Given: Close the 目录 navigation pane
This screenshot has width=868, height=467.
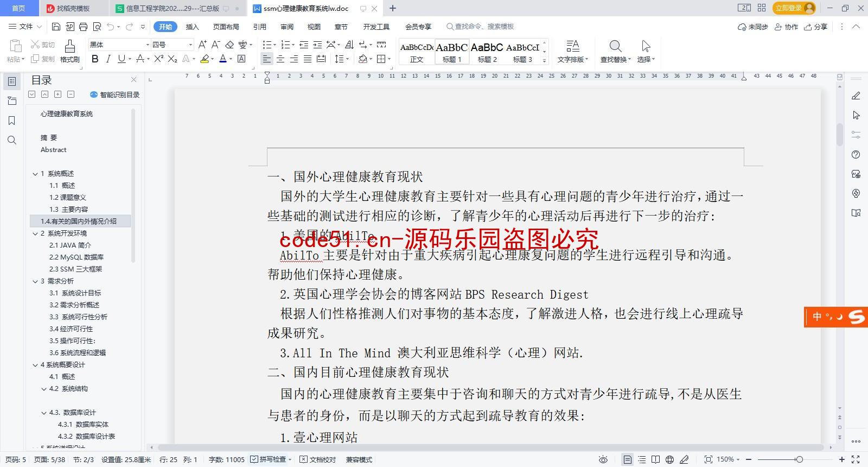Looking at the screenshot, I should point(134,80).
